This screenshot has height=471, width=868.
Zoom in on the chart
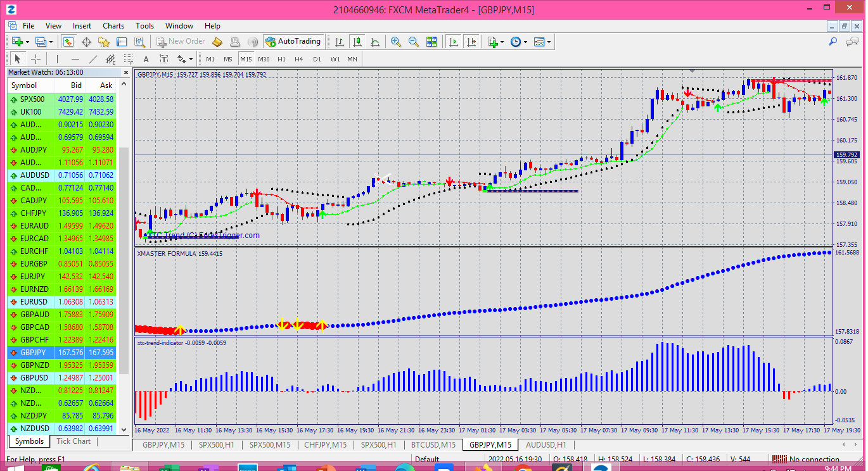click(395, 42)
